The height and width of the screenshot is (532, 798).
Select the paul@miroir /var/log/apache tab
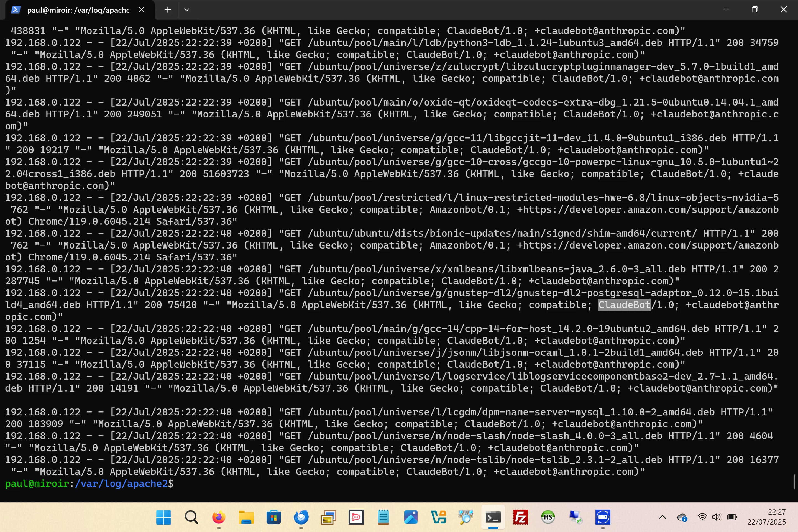click(78, 10)
